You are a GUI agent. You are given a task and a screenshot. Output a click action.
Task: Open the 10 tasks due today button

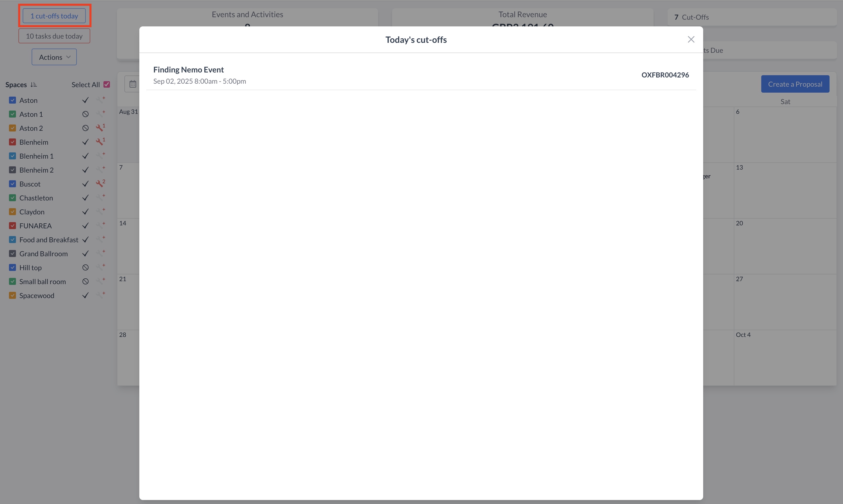tap(54, 36)
